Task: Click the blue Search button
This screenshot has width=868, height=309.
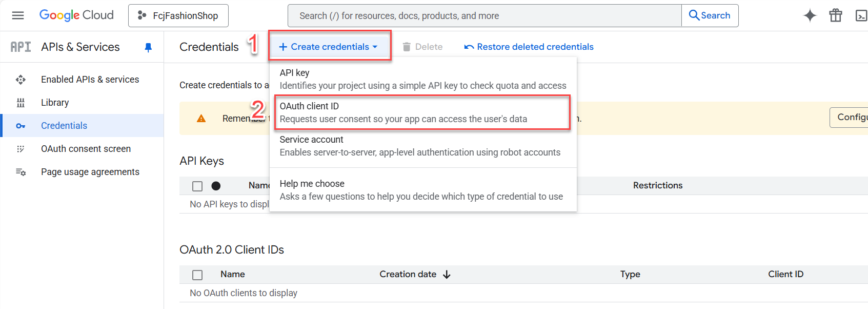Action: tap(710, 15)
